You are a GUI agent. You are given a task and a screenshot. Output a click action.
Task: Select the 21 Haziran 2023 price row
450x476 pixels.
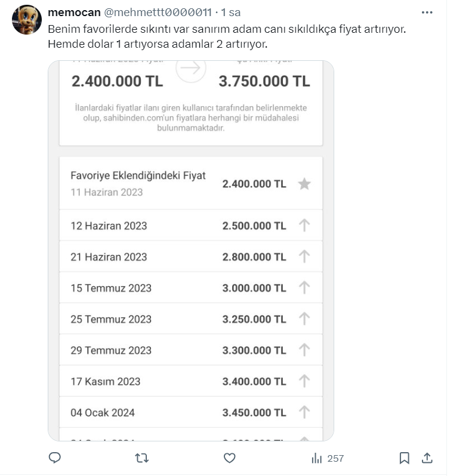pos(179,256)
